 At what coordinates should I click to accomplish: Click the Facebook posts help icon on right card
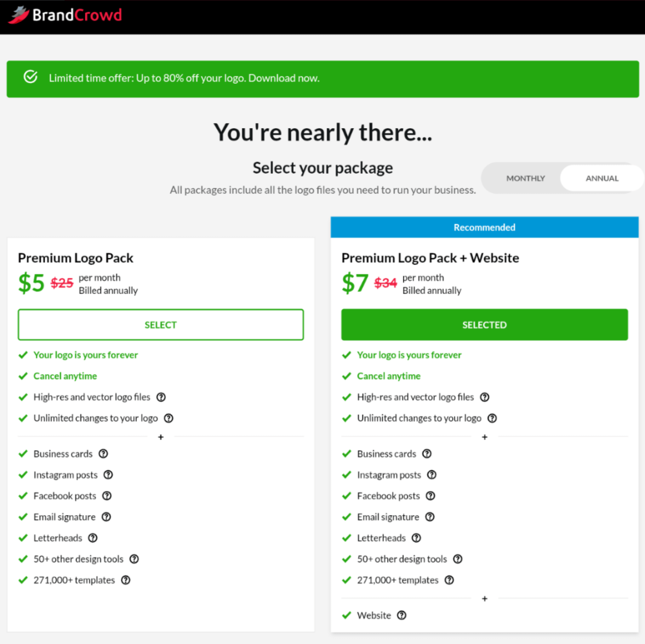pyautogui.click(x=430, y=496)
